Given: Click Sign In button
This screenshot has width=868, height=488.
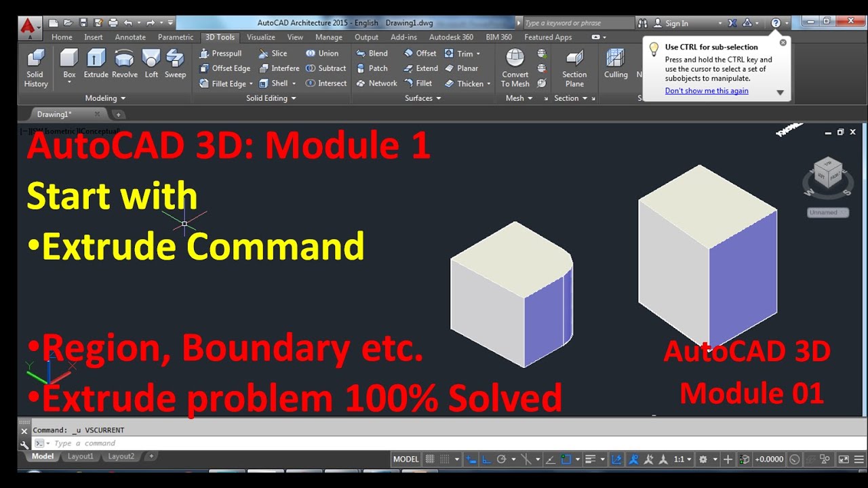Looking at the screenshot, I should (x=671, y=23).
